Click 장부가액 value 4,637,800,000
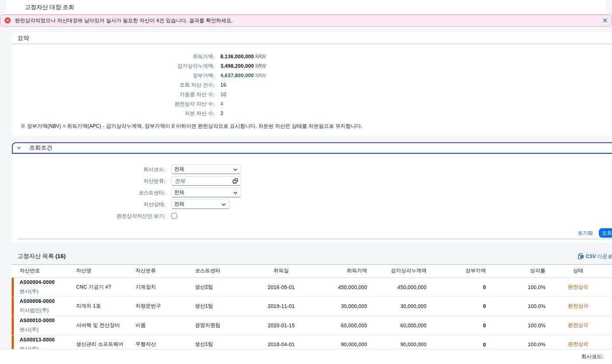Image resolution: width=612 pixels, height=364 pixels. (x=237, y=76)
